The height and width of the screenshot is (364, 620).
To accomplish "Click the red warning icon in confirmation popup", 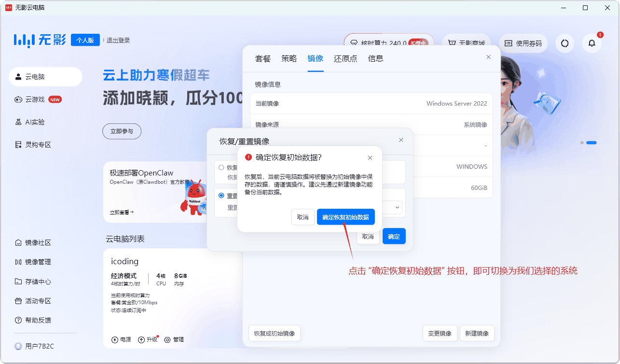I will click(248, 157).
